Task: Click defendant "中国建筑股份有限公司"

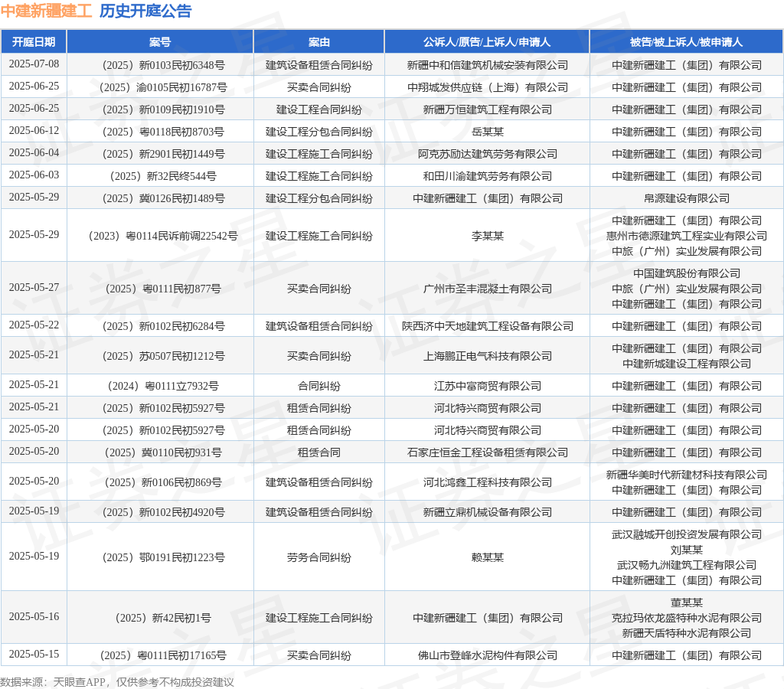Action: coord(687,273)
